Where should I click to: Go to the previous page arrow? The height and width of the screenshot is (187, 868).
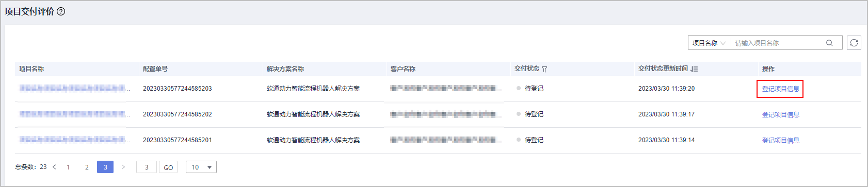(x=54, y=167)
